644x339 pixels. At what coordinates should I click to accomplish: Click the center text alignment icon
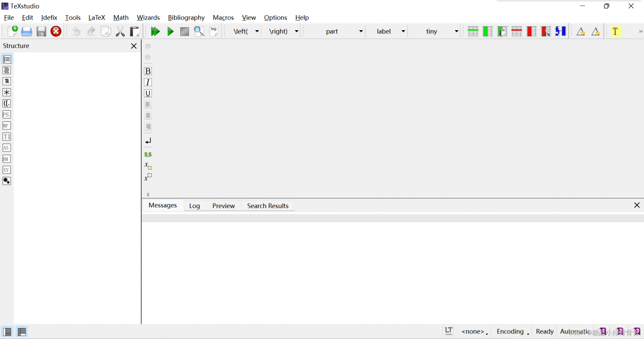coord(148,115)
